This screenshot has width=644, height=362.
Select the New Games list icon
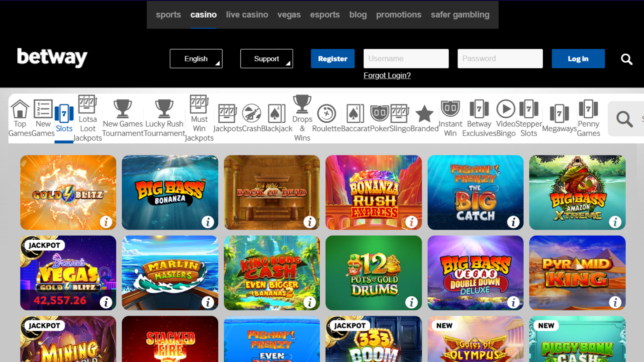point(43,109)
